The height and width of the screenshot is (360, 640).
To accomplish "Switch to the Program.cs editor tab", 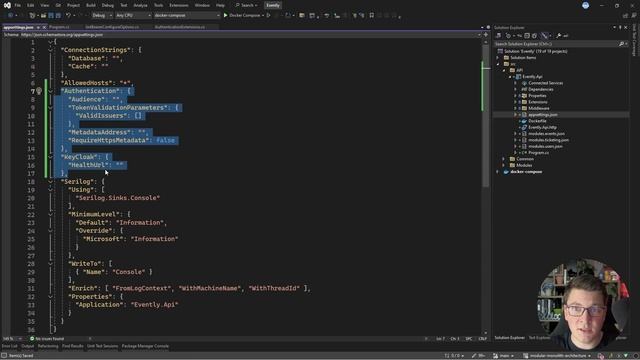I will point(59,27).
